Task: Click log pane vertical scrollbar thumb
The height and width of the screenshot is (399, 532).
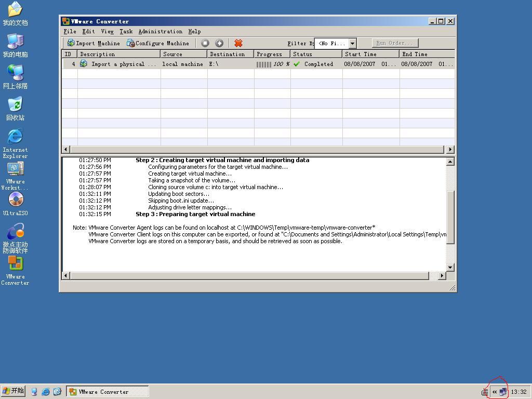Action: point(450,218)
